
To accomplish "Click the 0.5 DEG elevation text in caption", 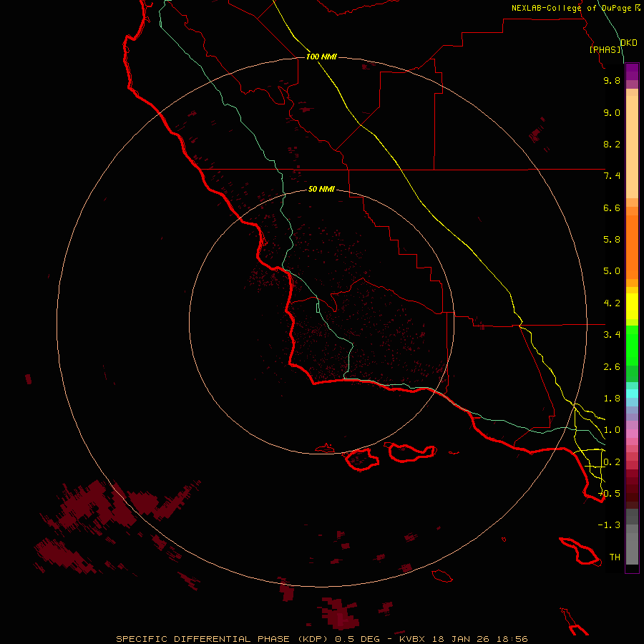I will click(357, 639).
